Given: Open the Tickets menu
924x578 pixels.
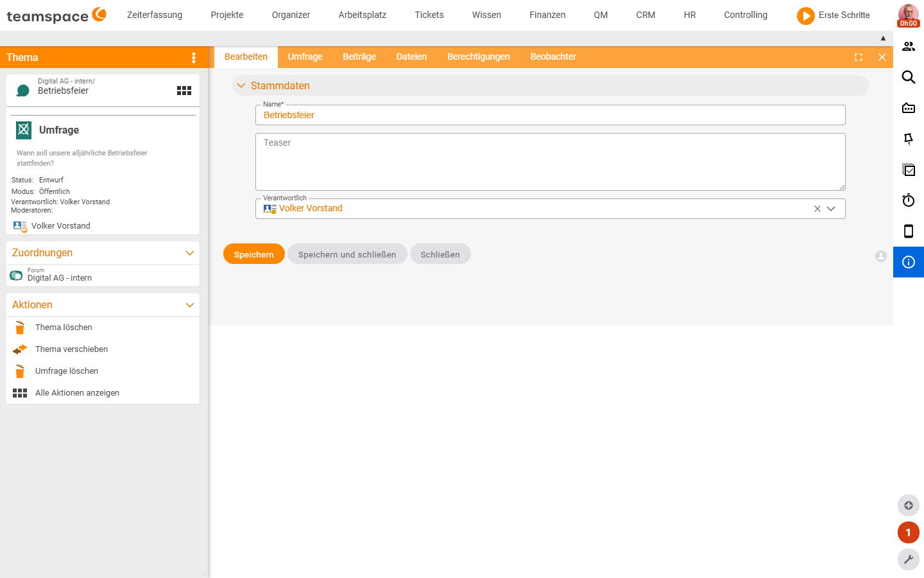Looking at the screenshot, I should (429, 15).
